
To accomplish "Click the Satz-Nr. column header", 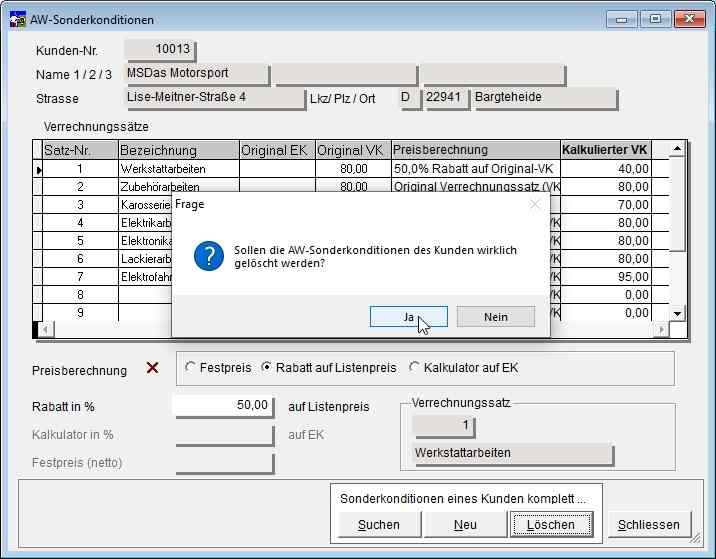I will pyautogui.click(x=80, y=150).
